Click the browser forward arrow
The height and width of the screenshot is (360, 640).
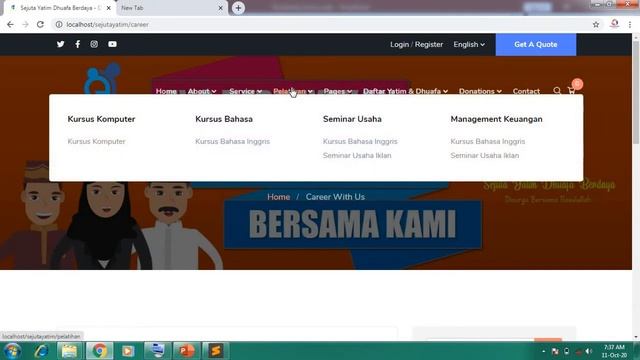click(25, 24)
